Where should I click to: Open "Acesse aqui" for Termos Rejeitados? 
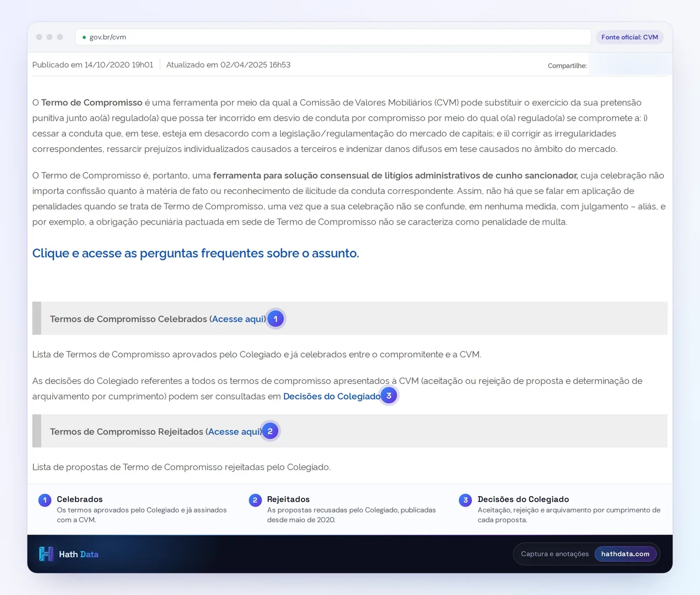point(235,432)
